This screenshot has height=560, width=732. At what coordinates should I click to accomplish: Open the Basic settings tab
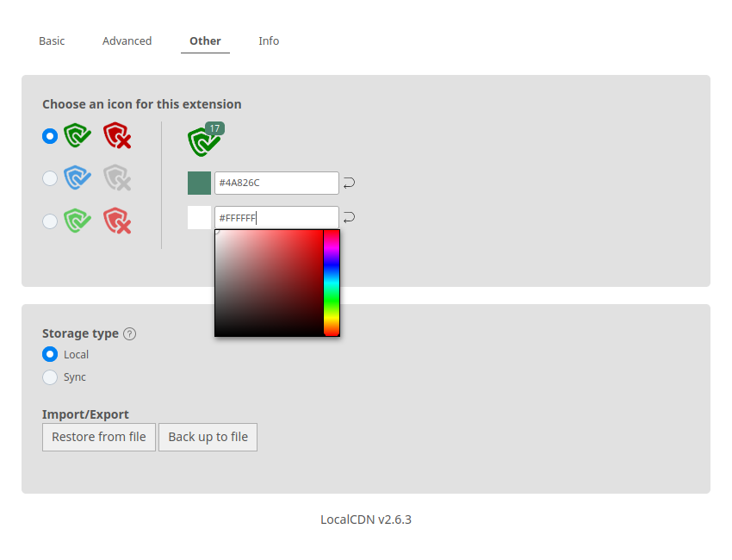(x=52, y=41)
